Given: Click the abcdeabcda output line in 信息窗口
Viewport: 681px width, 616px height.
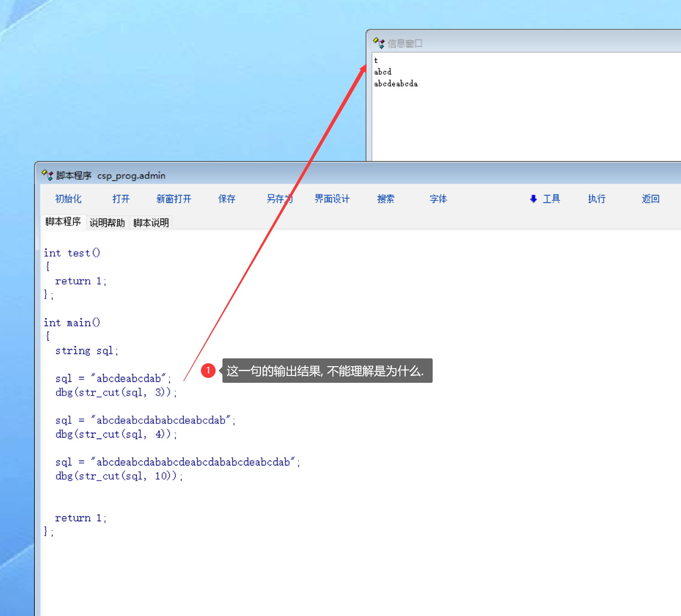Looking at the screenshot, I should (x=396, y=84).
